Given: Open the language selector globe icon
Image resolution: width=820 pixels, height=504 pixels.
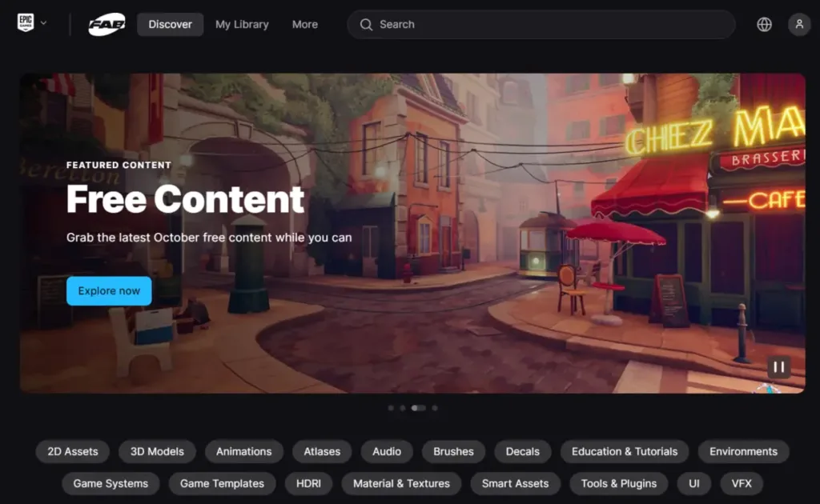Looking at the screenshot, I should (x=764, y=24).
